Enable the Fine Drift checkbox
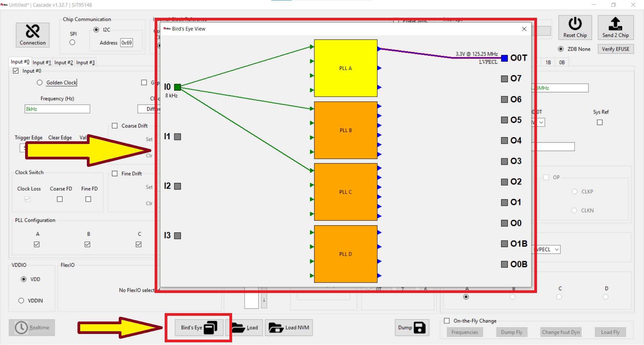Screen dimensions: 644x345 115,174
